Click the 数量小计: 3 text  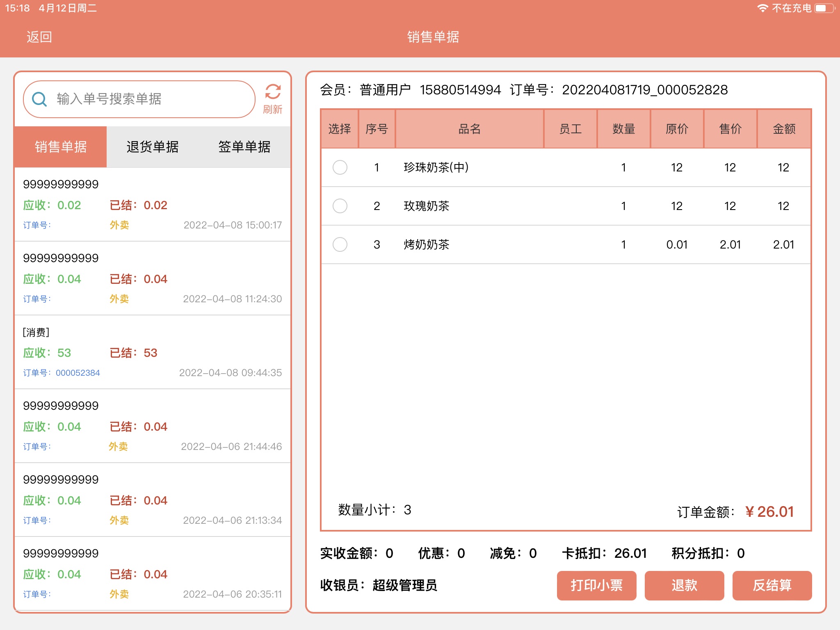point(375,510)
